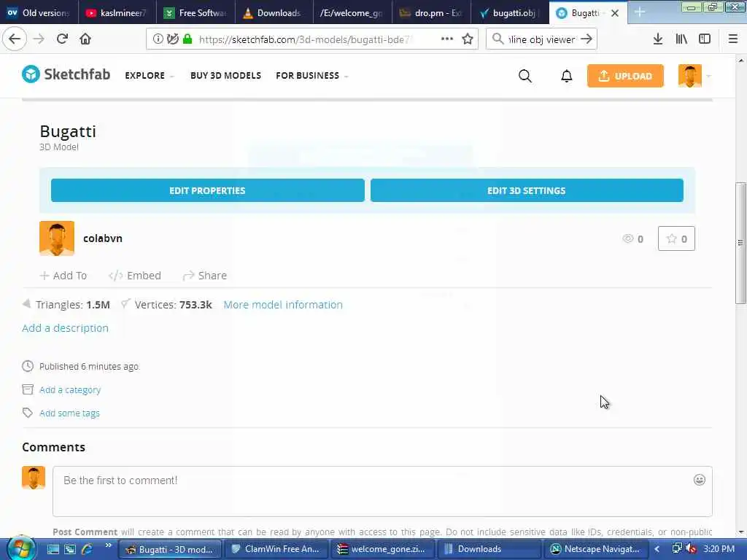Open BUY 3D MODELS
The image size is (747, 560).
[226, 76]
